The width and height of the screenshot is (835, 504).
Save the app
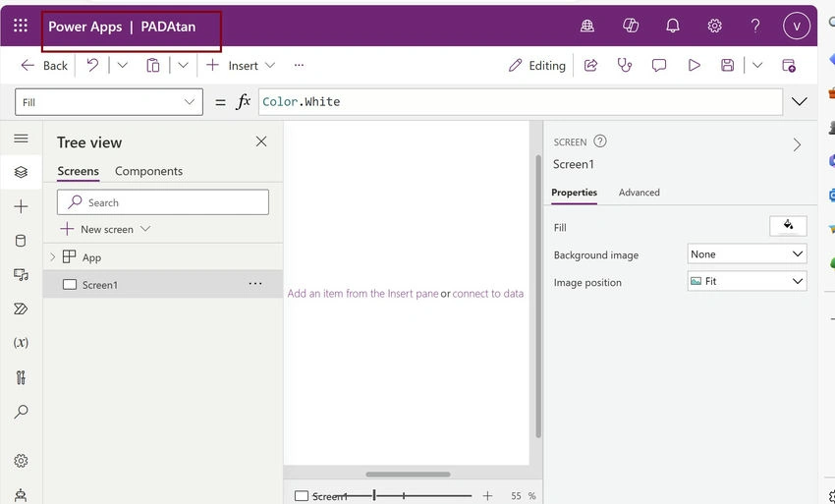[x=727, y=65]
